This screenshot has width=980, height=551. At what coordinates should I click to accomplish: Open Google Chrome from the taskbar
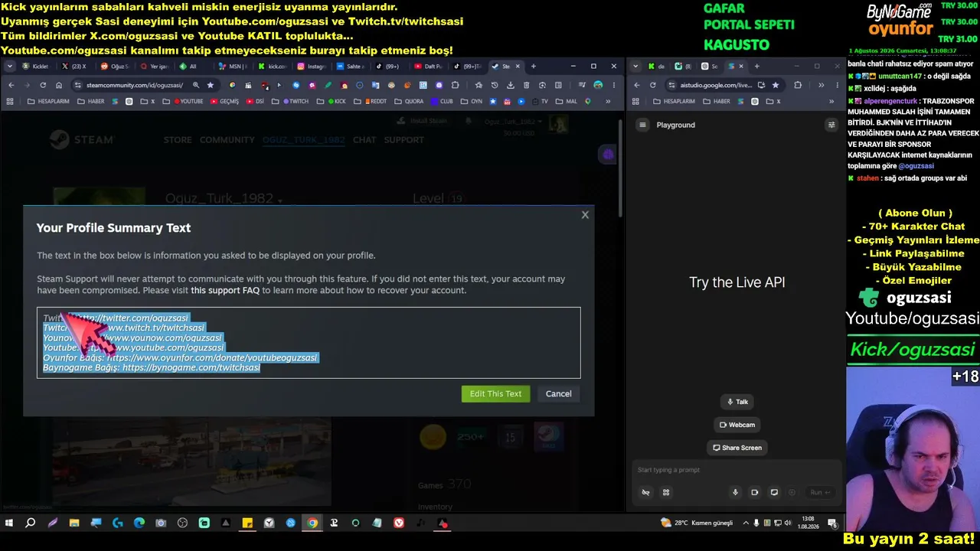[x=312, y=523]
